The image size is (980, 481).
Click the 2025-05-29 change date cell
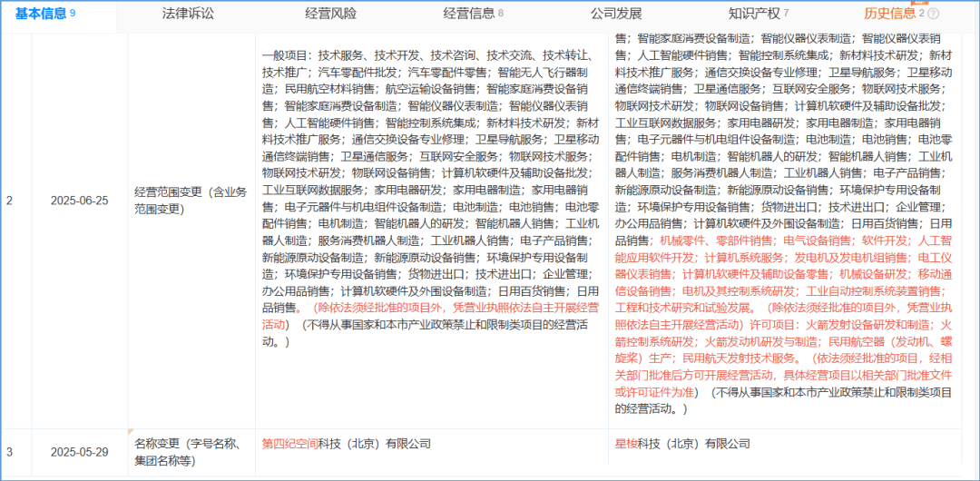(x=79, y=452)
